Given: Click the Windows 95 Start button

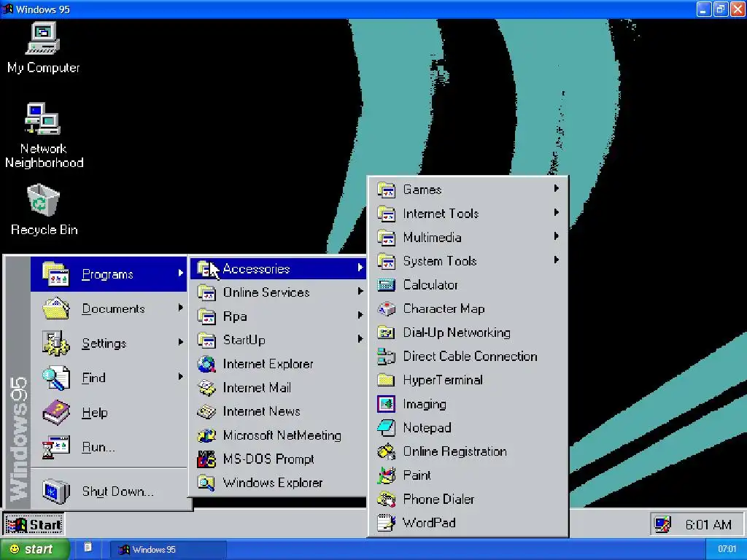Looking at the screenshot, I should [34, 525].
